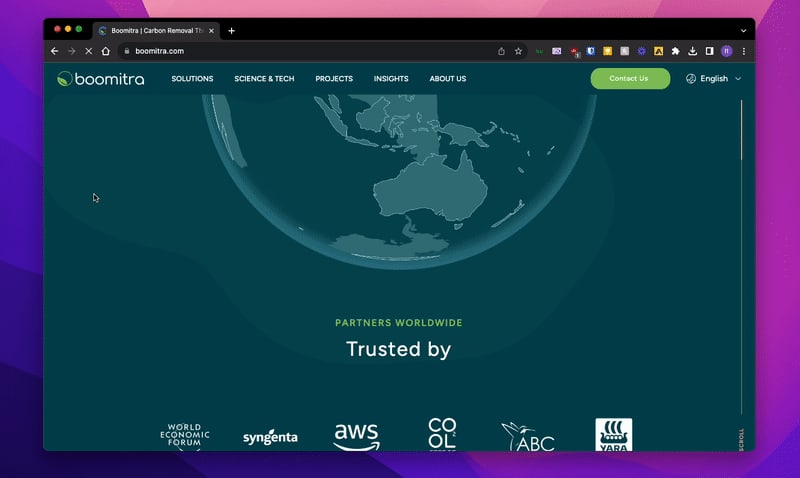Click the page scroll indicator bar
The image size is (800, 478).
(x=741, y=257)
